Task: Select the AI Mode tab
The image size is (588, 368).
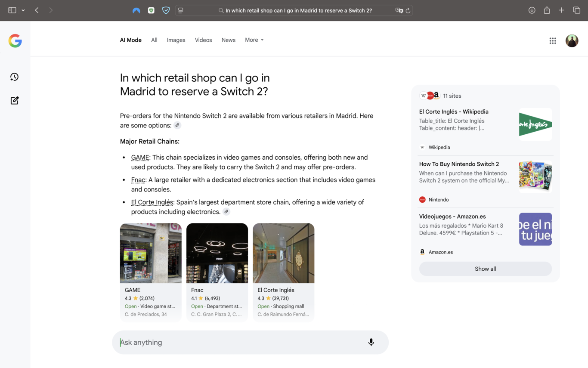Action: pos(131,40)
